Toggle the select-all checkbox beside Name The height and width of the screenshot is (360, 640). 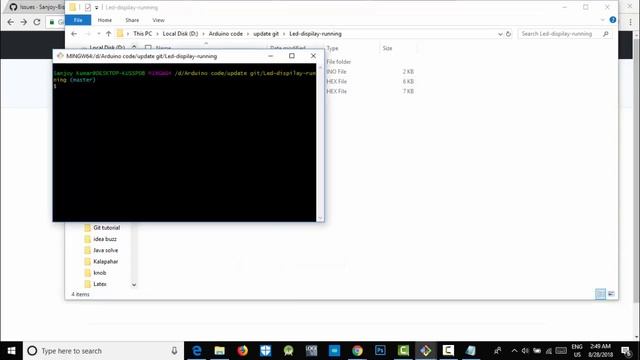point(148,48)
